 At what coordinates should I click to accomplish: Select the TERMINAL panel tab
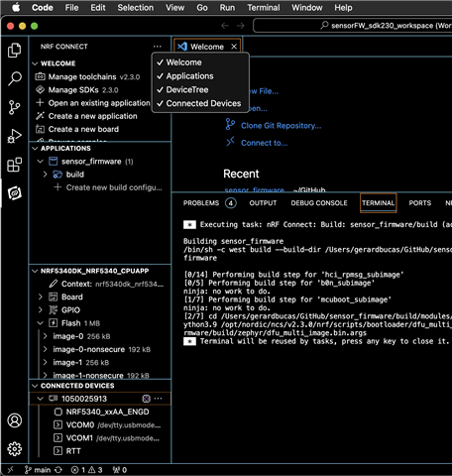[378, 202]
